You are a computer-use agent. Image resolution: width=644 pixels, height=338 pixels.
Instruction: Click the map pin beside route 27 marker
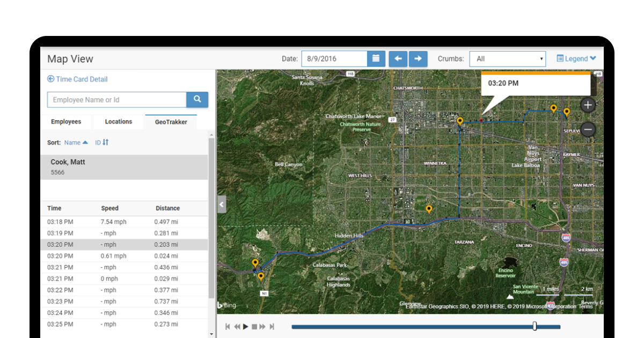click(460, 121)
